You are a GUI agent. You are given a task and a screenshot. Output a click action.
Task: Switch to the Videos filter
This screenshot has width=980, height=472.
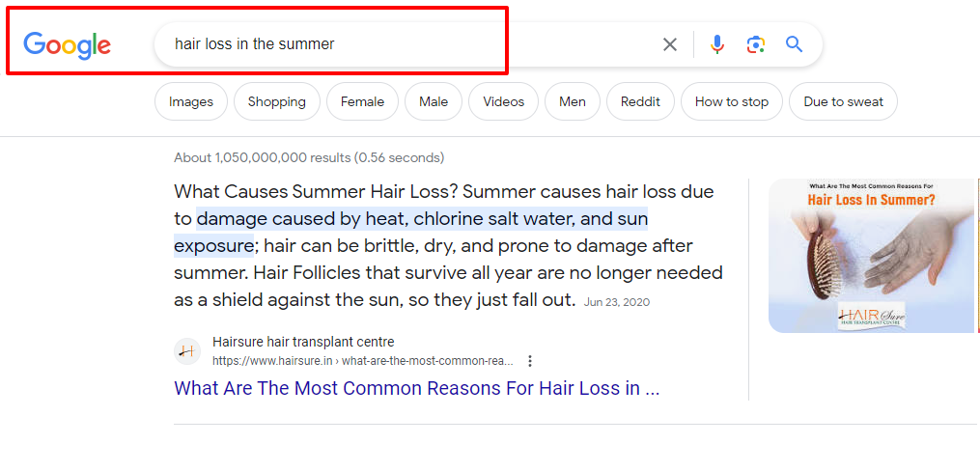(504, 101)
